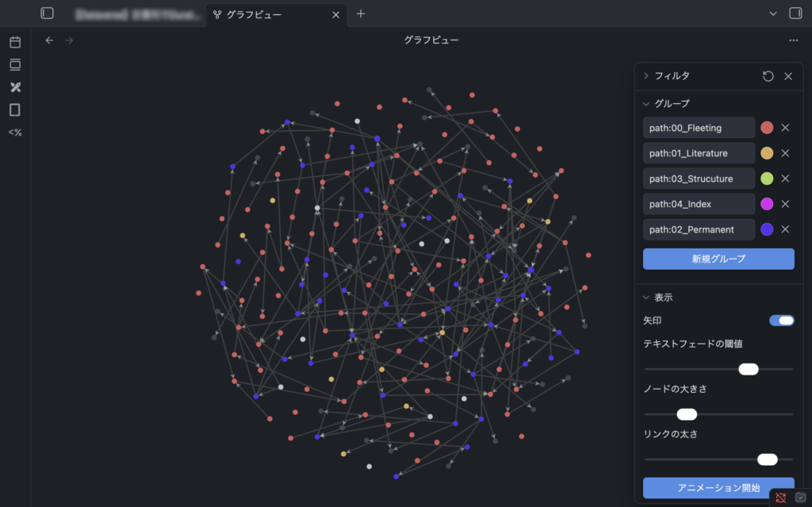
Task: Open a new tab with the plus button
Action: pos(361,14)
